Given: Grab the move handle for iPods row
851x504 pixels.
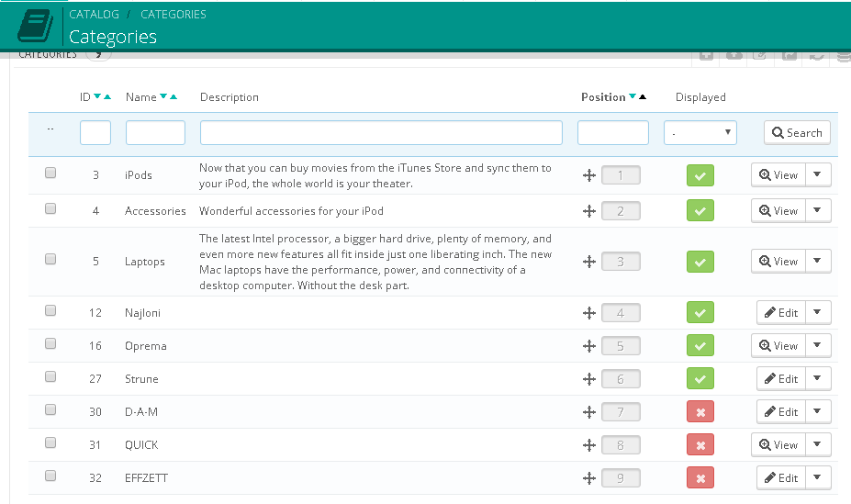Looking at the screenshot, I should click(589, 175).
